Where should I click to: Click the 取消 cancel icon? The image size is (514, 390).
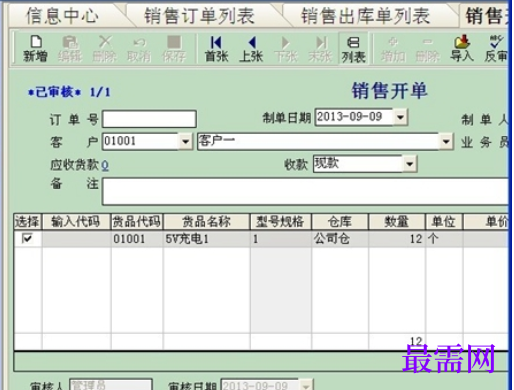click(139, 49)
